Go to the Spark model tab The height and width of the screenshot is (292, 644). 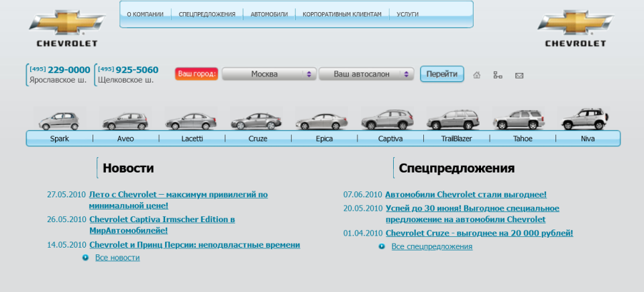60,138
